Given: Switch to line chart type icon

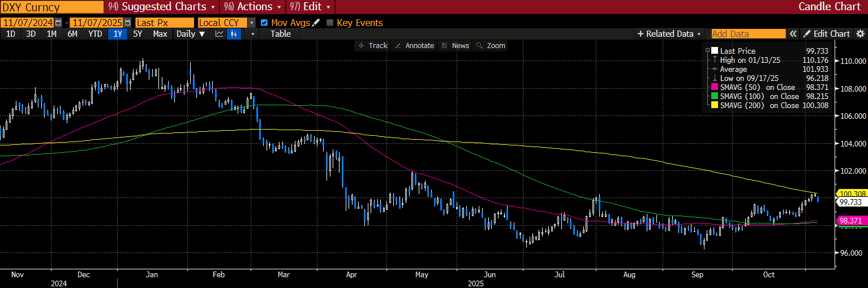Looking at the screenshot, I should [220, 34].
